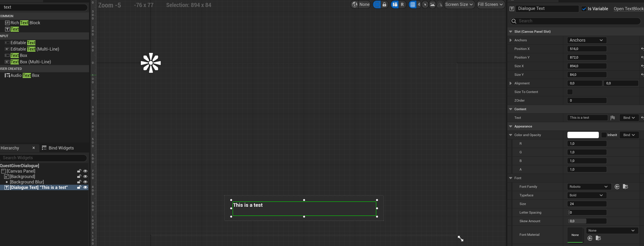
Task: Toggle the dashed outline display icon
Action: [377, 4]
